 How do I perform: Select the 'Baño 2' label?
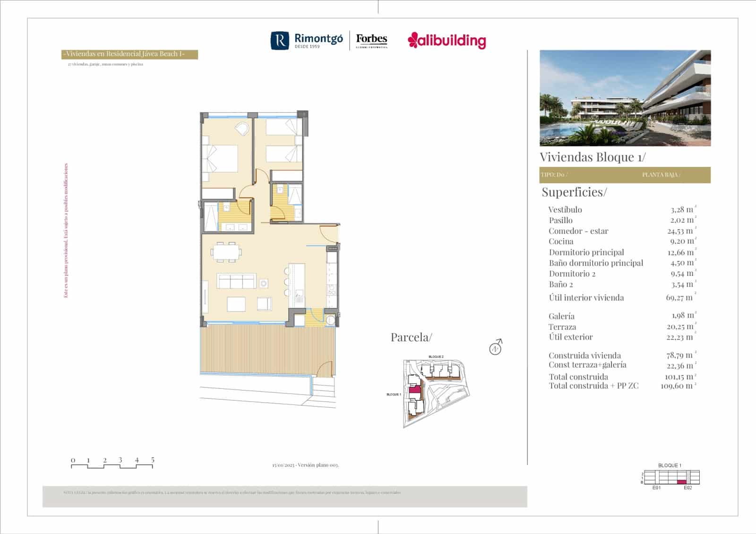tap(561, 284)
